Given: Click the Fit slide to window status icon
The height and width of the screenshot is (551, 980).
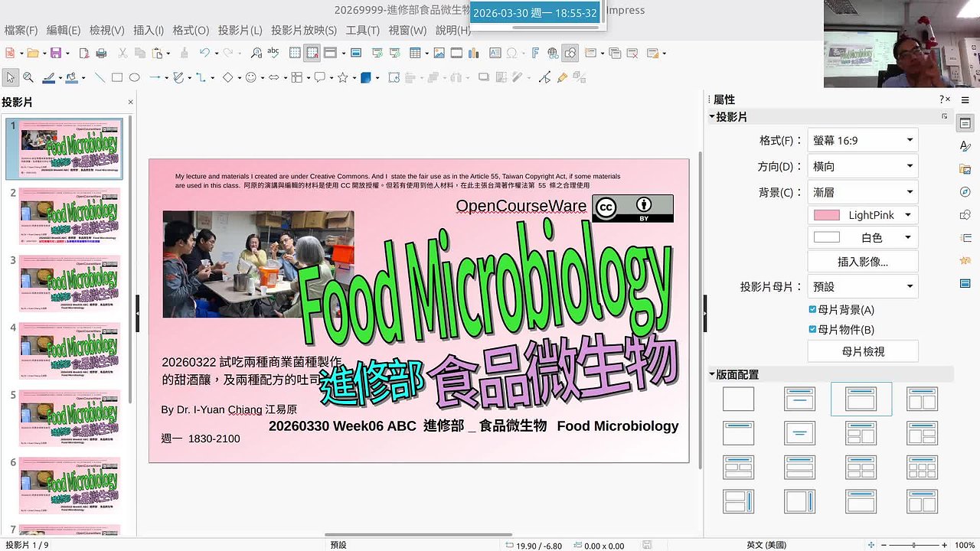Looking at the screenshot, I should click(x=871, y=545).
